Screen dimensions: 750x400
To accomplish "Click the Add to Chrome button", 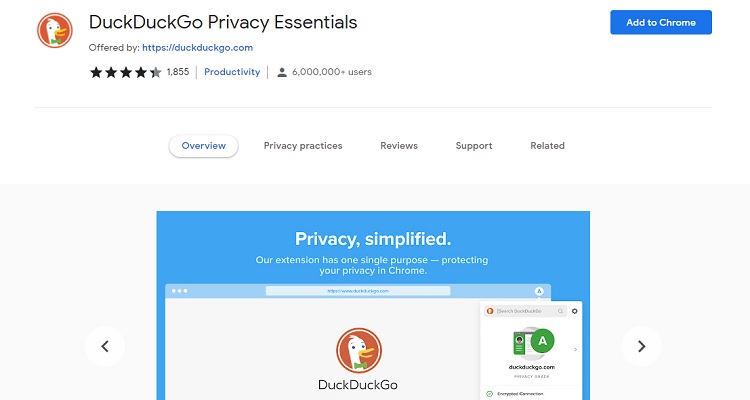I will click(661, 22).
